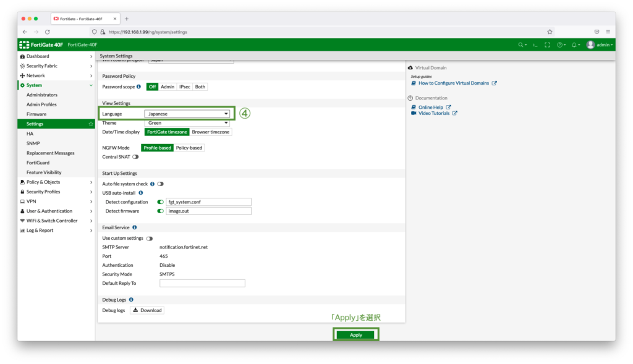Click the USB auto-install info icon
The image size is (633, 364).
pos(140,193)
